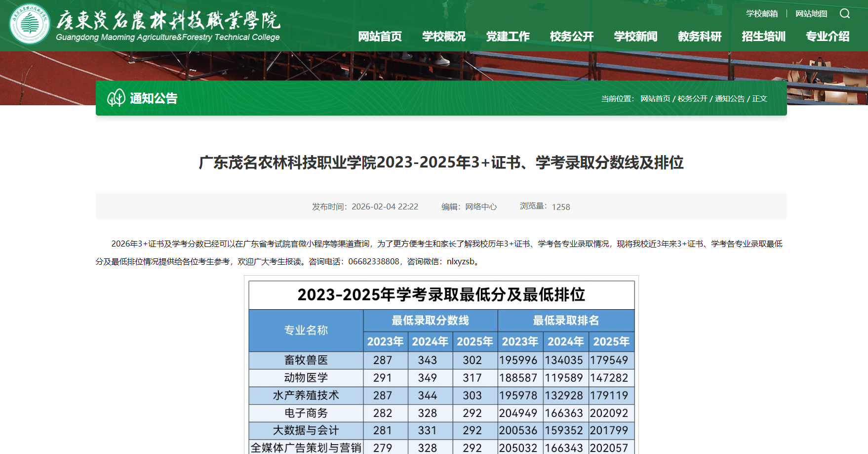Click 校务公开 in the breadcrumb trail
Viewport: 868px width, 454px height.
692,98
